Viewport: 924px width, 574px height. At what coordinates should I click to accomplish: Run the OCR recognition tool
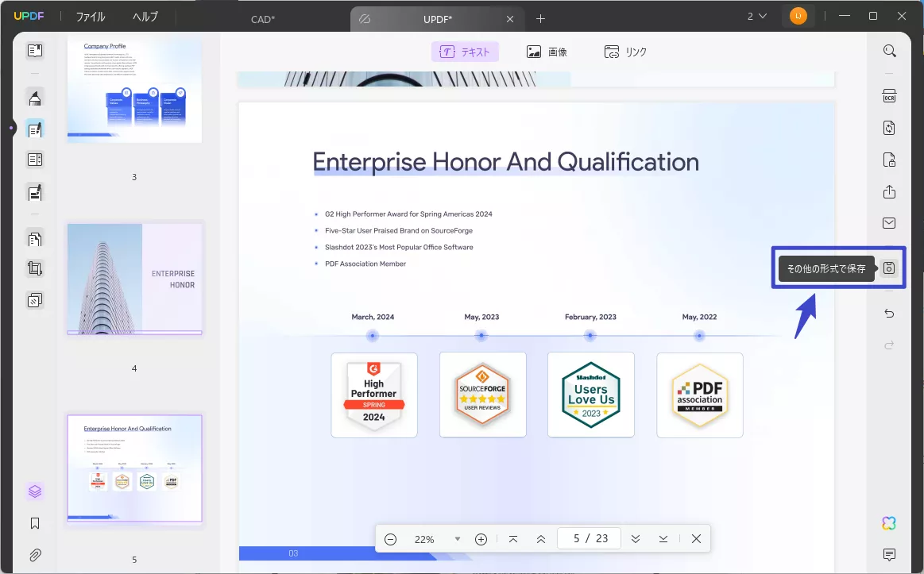click(x=889, y=96)
